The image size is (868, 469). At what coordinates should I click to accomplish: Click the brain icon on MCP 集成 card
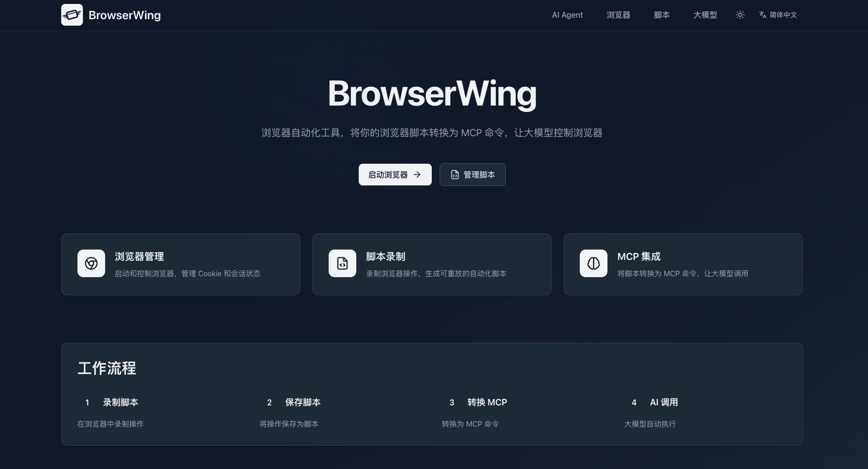coord(593,263)
